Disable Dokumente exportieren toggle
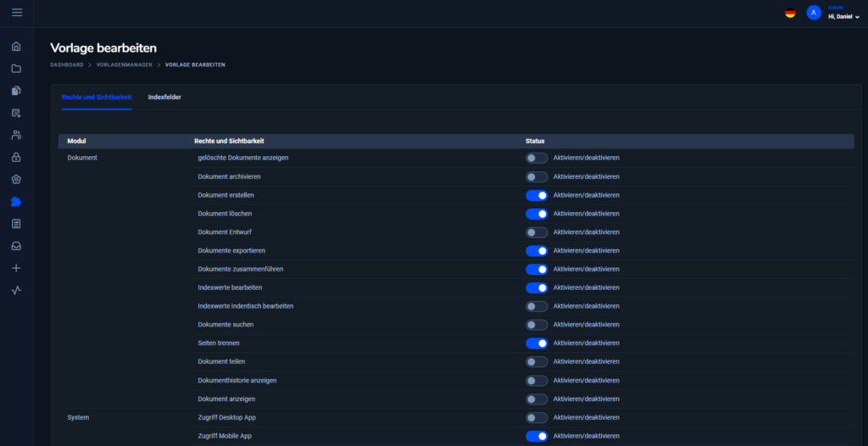868x446 pixels. click(x=537, y=251)
